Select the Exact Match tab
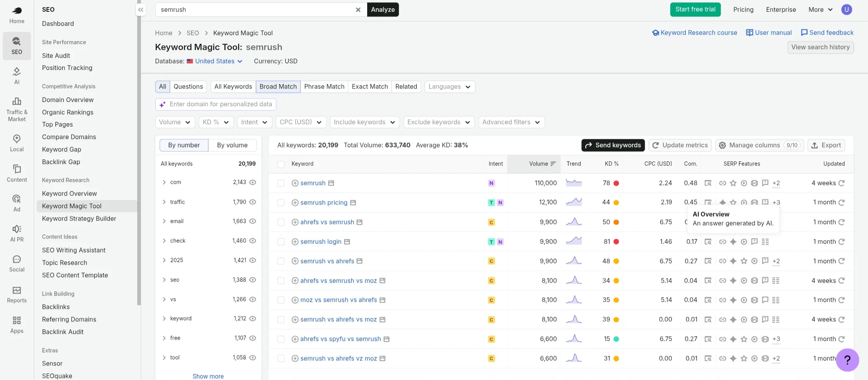The image size is (868, 380). click(370, 87)
